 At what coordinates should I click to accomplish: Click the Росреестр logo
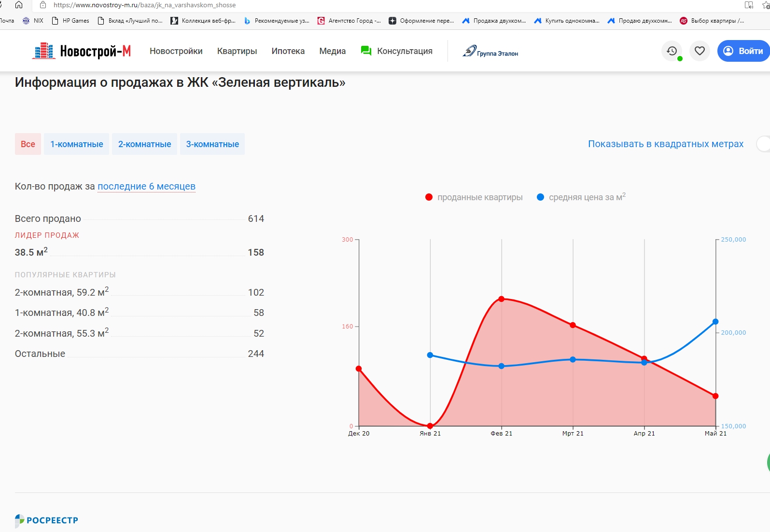tap(46, 520)
